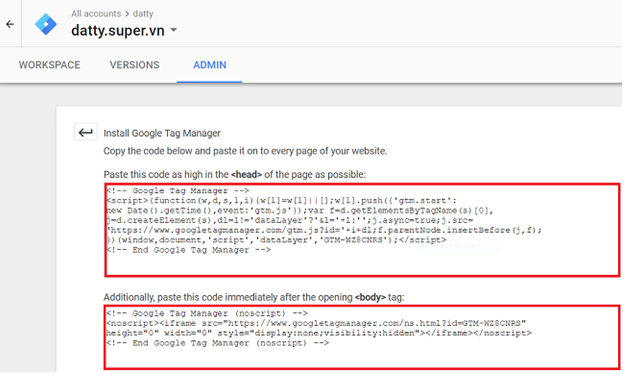
Task: Switch to the WORKSPACE tab
Action: [50, 65]
